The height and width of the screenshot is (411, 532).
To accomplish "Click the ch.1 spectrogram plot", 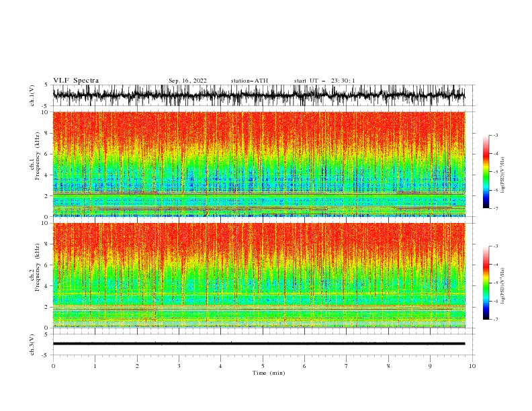I will (x=259, y=164).
